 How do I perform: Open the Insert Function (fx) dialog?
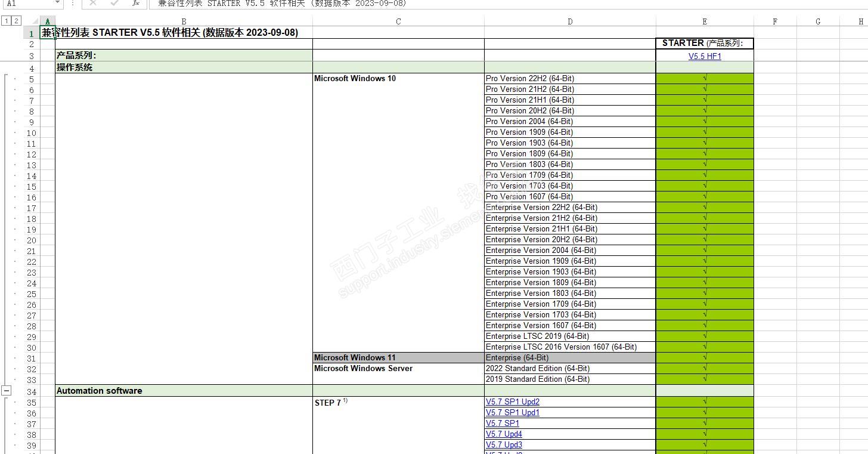(136, 3)
